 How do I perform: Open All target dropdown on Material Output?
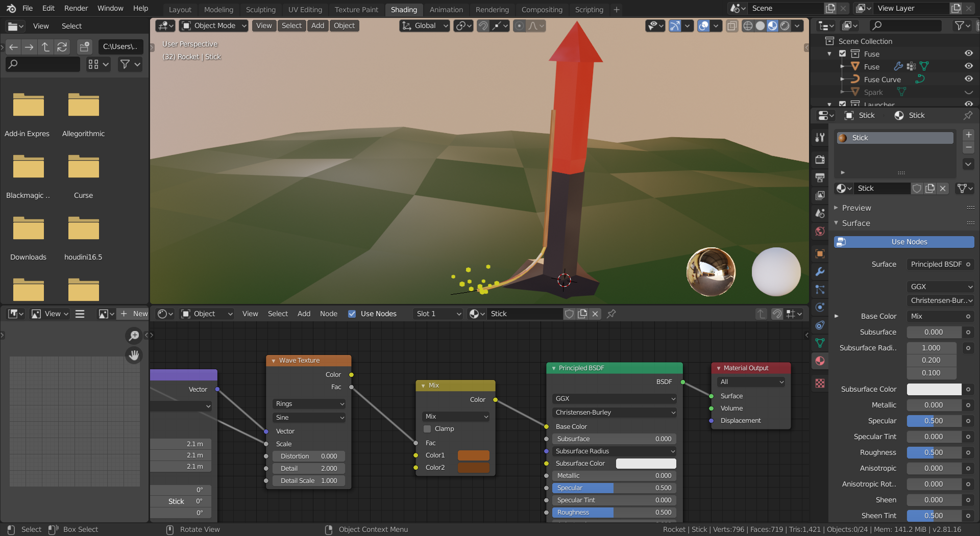point(751,382)
